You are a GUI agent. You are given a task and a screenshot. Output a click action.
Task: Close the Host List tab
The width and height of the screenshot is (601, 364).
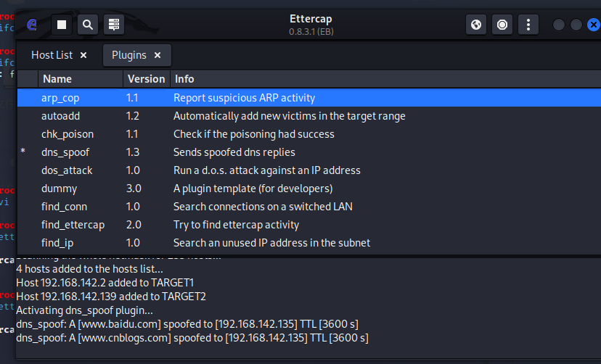[x=83, y=55]
